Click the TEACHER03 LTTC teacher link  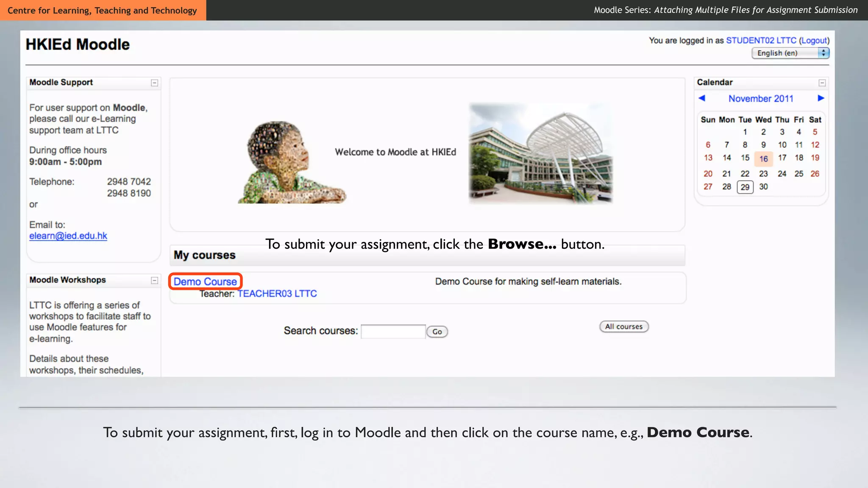[x=277, y=294]
